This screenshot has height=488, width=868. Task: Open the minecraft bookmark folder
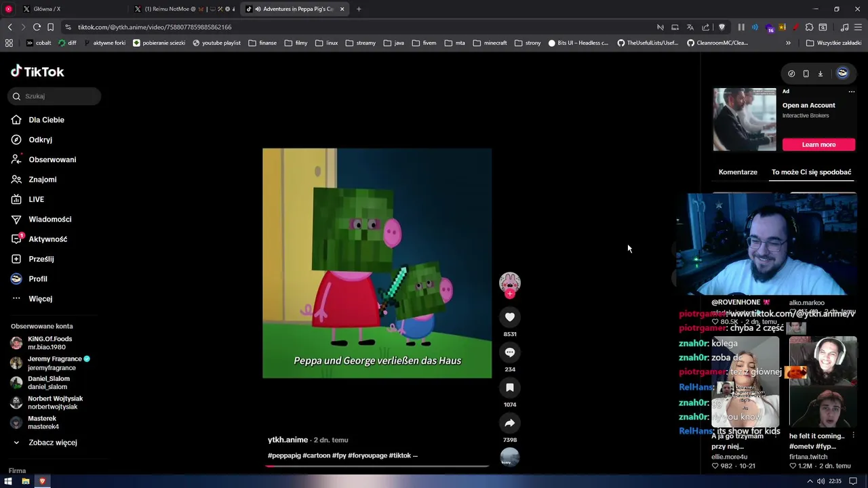(x=490, y=43)
